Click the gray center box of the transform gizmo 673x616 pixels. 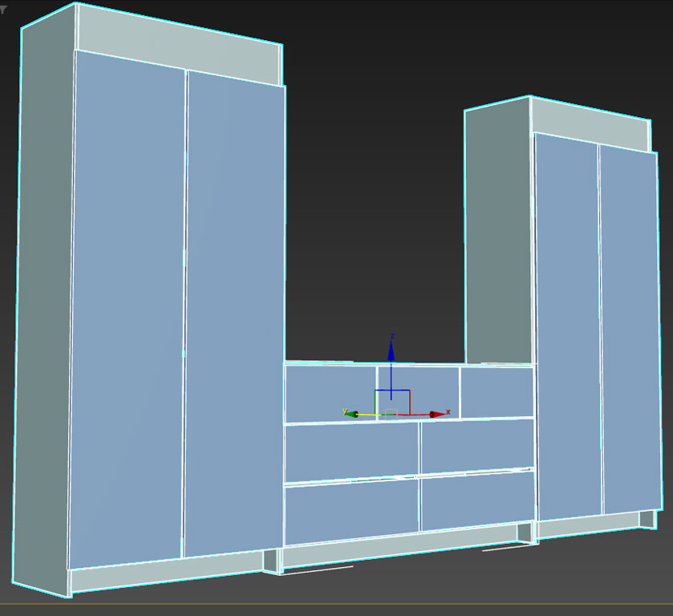[391, 413]
